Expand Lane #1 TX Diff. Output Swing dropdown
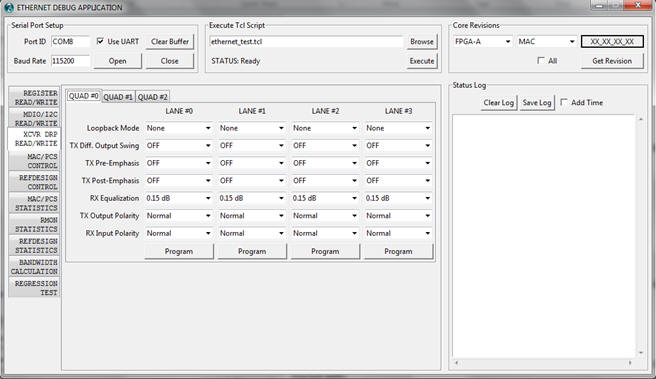The image size is (656, 379). (252, 146)
